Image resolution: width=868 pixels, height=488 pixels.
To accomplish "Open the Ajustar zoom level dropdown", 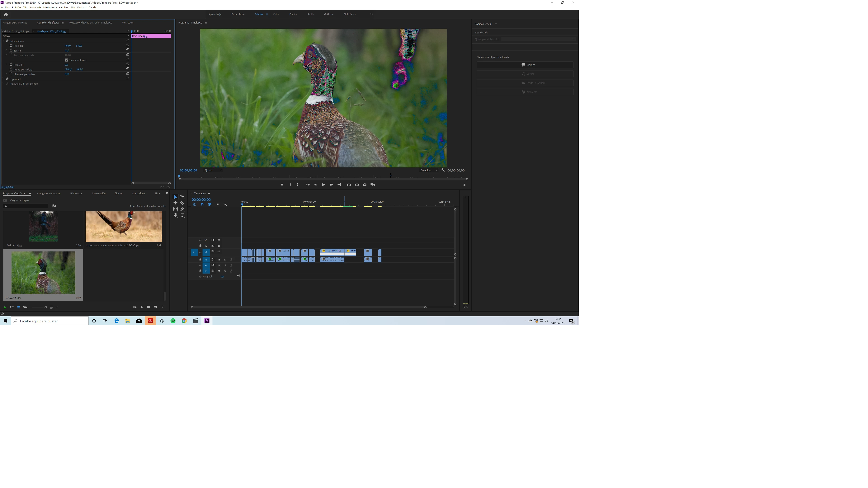I will click(213, 170).
